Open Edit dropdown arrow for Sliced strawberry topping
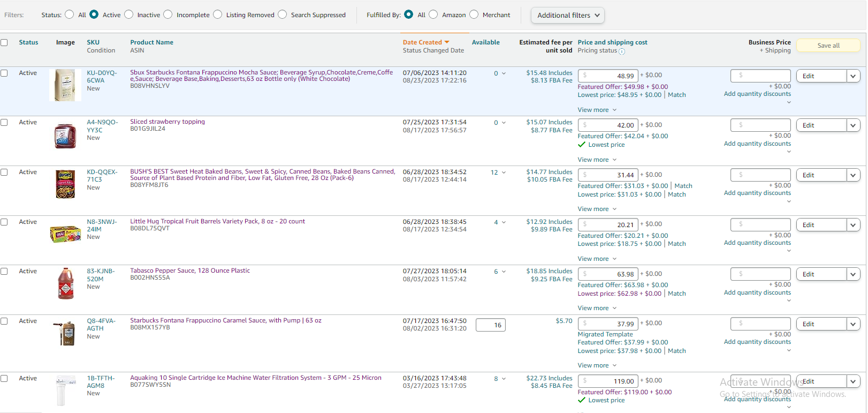Image resolution: width=868 pixels, height=413 pixels. point(853,125)
